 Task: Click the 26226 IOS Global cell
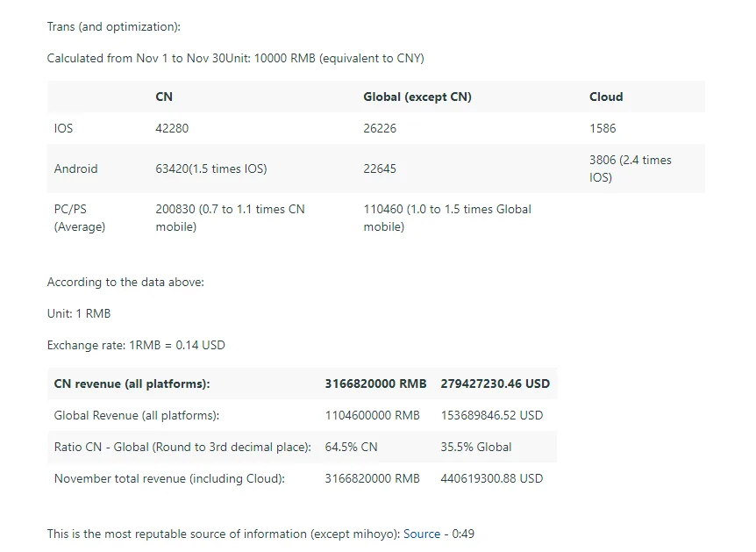click(380, 128)
